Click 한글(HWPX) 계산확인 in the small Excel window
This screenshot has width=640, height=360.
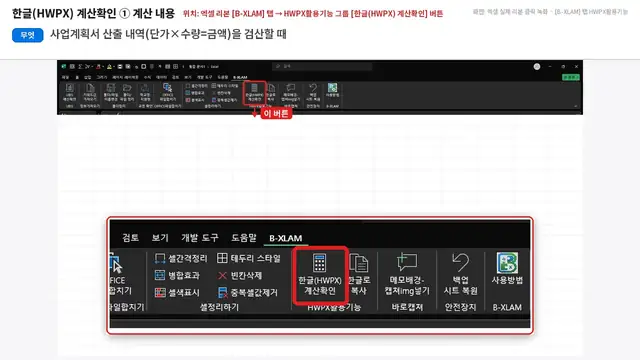[x=254, y=93]
